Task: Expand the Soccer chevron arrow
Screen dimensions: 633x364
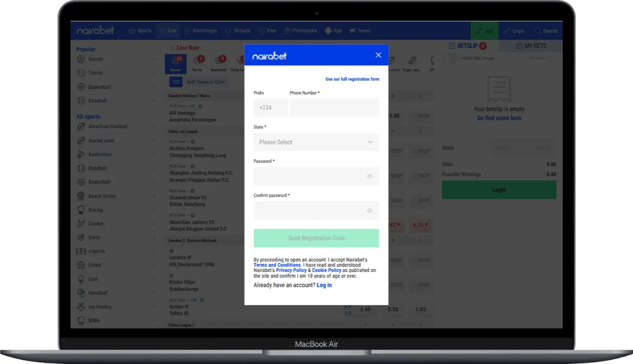Action: pyautogui.click(x=154, y=59)
